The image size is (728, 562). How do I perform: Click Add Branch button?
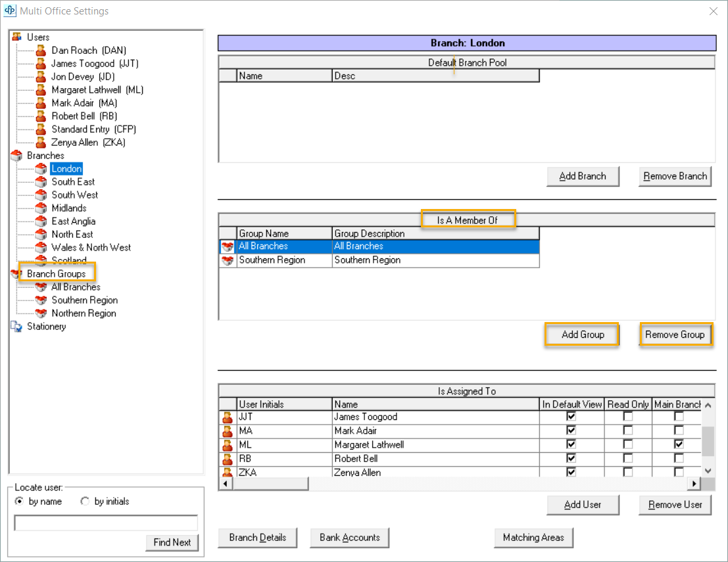coord(583,176)
